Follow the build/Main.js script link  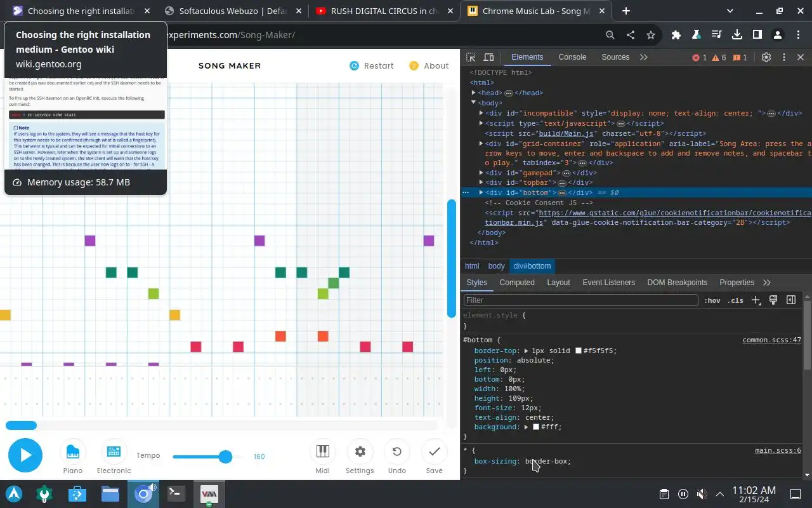pyautogui.click(x=566, y=133)
